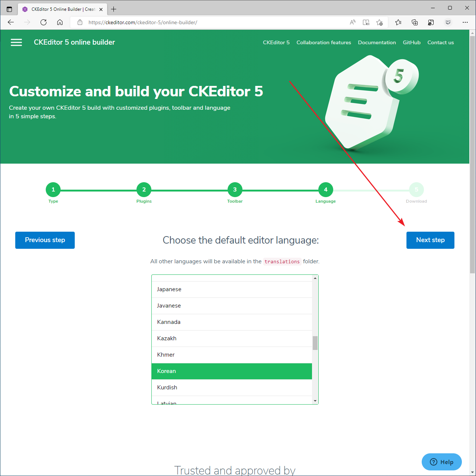This screenshot has height=476, width=476.
Task: Open Immersive Reader icon in address bar
Action: click(x=366, y=22)
